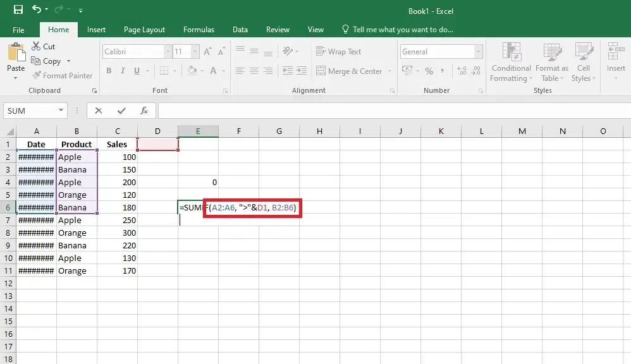631x364 pixels.
Task: Apply Bold formatting
Action: coord(109,71)
